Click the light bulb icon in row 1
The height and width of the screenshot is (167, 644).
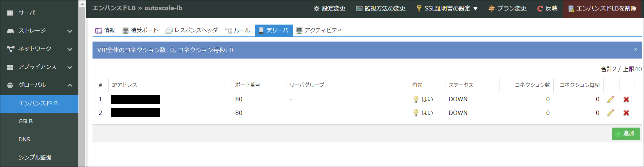pyautogui.click(x=416, y=99)
